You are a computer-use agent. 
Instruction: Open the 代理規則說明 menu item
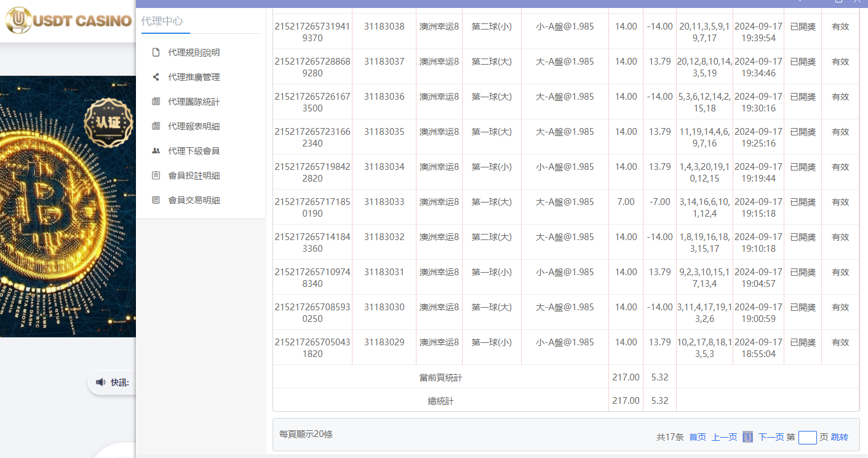(x=194, y=52)
